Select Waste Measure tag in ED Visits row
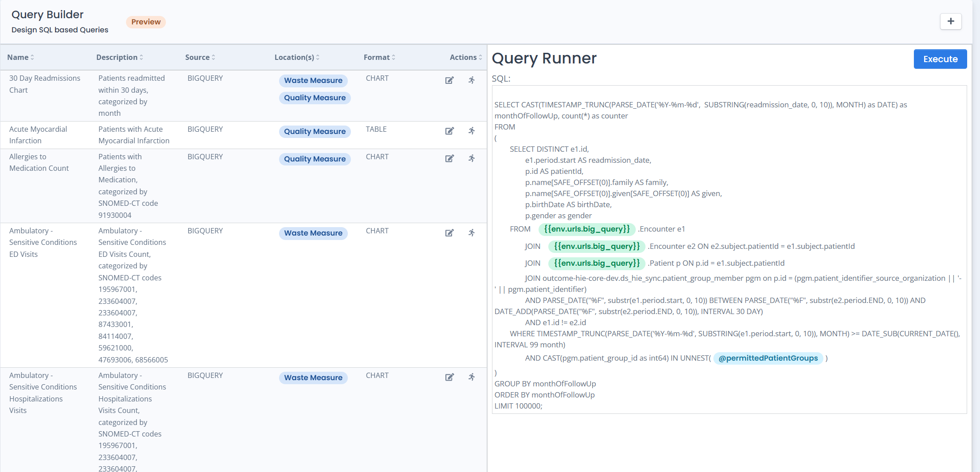This screenshot has width=980, height=472. click(x=313, y=233)
